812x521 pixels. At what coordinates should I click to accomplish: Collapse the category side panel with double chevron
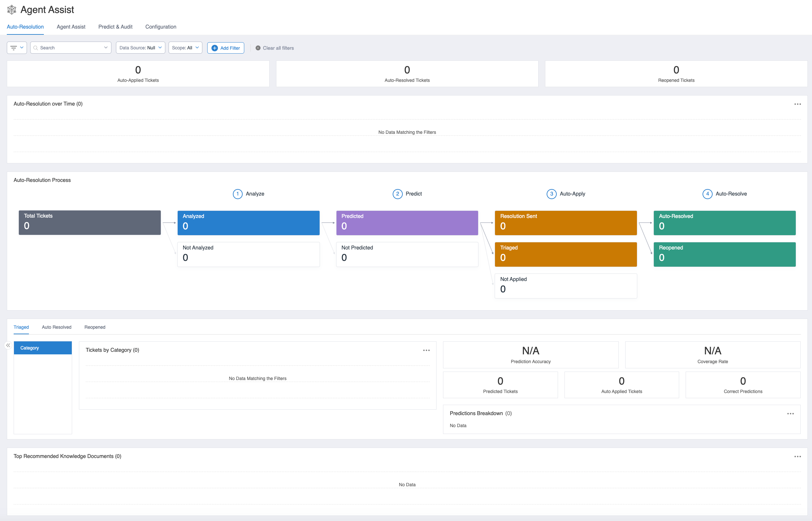click(x=8, y=345)
